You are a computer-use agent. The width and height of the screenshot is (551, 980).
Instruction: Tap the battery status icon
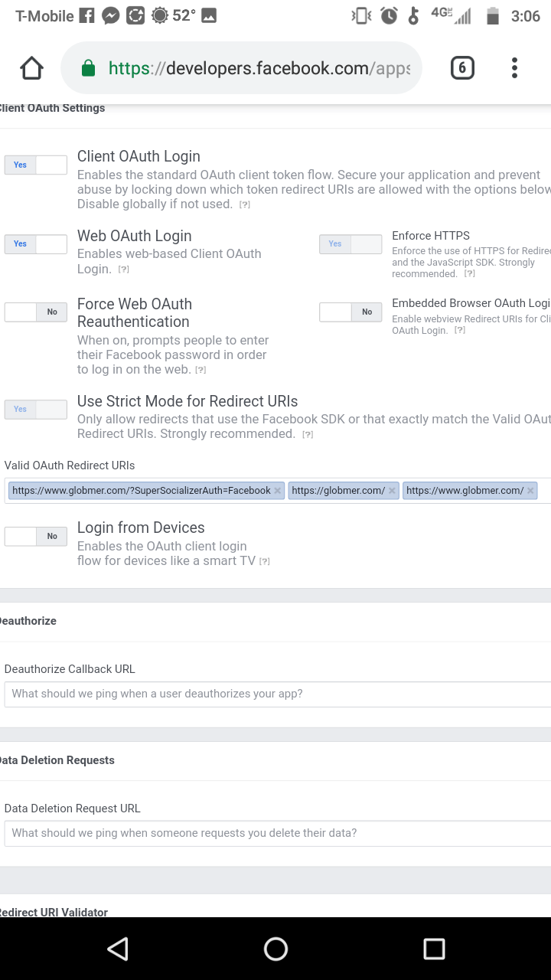pos(493,15)
